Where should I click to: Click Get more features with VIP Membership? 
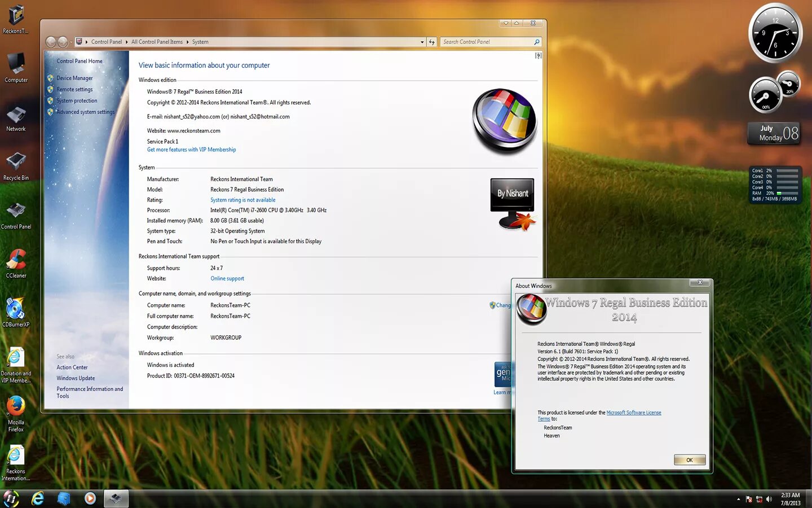(191, 150)
